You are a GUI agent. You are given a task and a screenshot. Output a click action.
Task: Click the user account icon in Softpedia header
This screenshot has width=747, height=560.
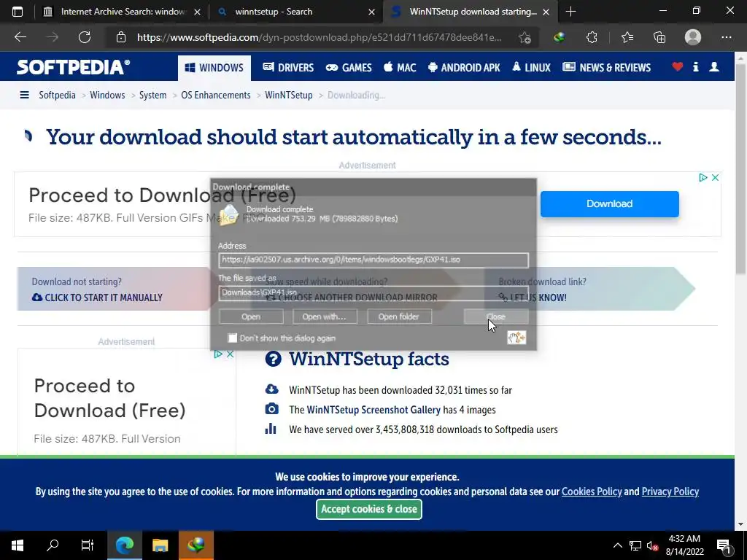(x=714, y=67)
